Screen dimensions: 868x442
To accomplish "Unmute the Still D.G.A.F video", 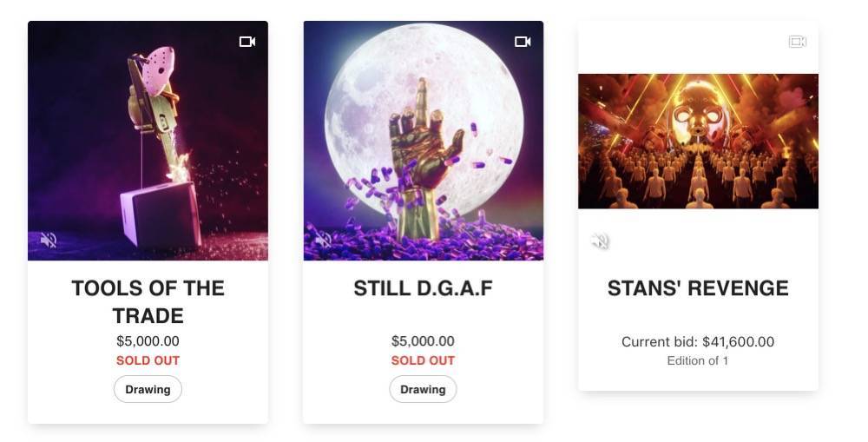I will 324,240.
